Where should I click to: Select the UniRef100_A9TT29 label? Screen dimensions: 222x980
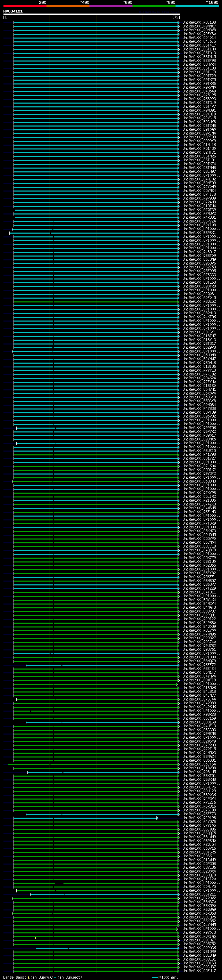coord(199,76)
